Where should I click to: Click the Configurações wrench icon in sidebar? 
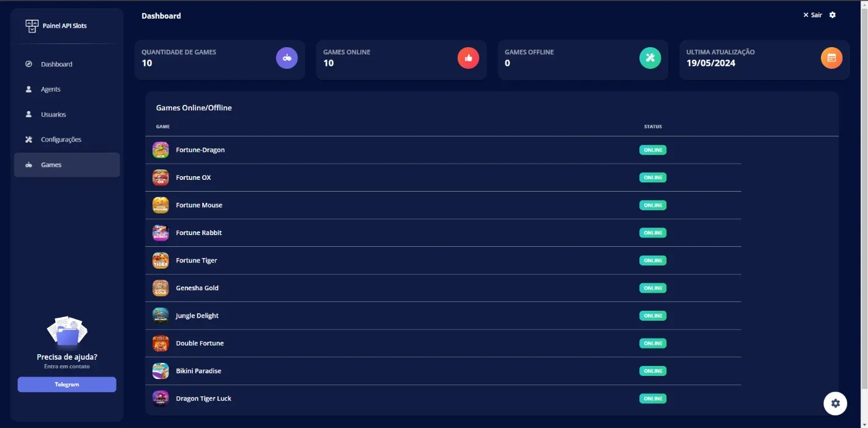(29, 140)
